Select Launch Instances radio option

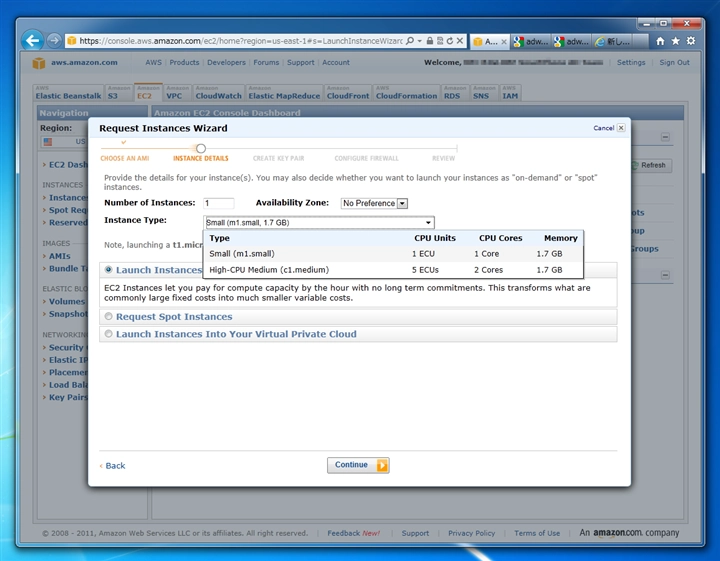pyautogui.click(x=108, y=269)
